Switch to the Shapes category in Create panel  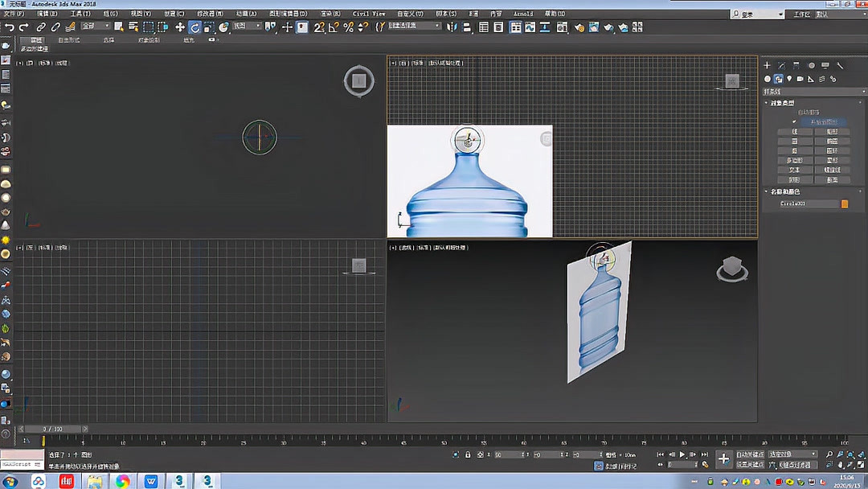coord(778,78)
